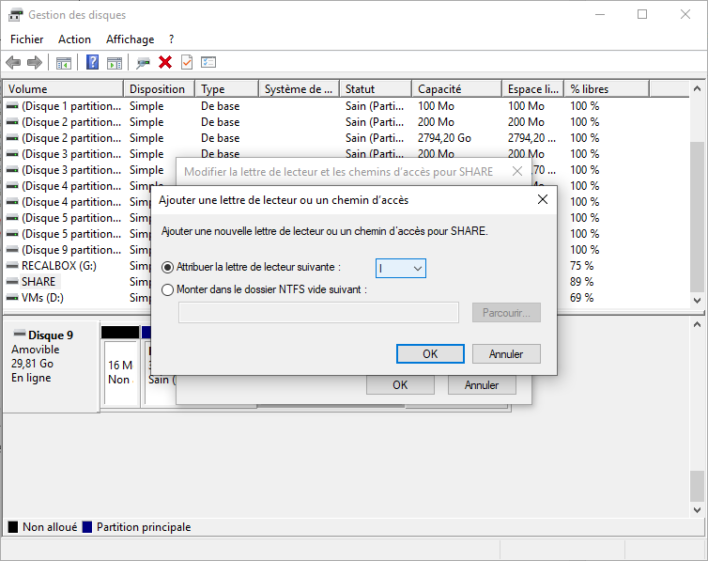Select 'Attribuer la lettre de lecteur suivante'

tap(168, 268)
